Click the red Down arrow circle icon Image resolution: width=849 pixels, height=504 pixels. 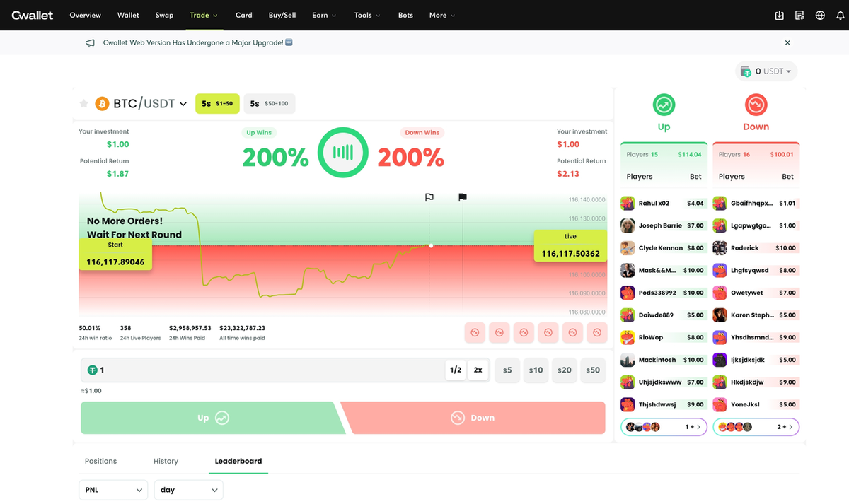(756, 105)
